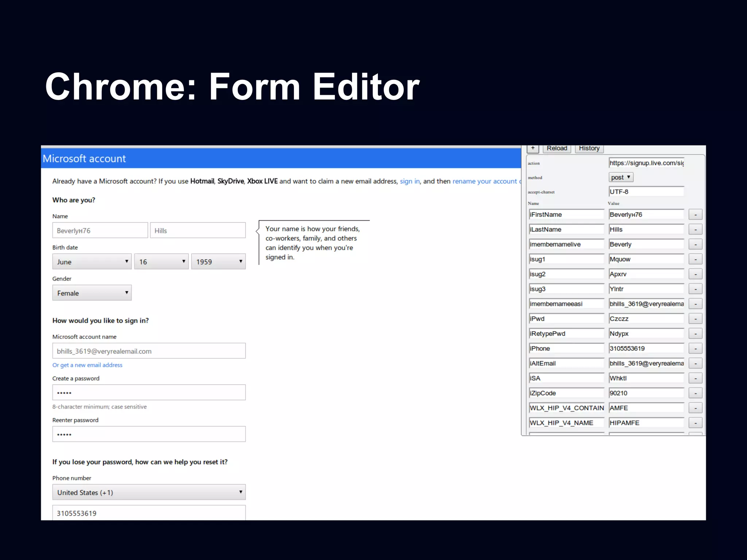The height and width of the screenshot is (560, 747).
Task: Click the iLastName name field
Action: [566, 229]
